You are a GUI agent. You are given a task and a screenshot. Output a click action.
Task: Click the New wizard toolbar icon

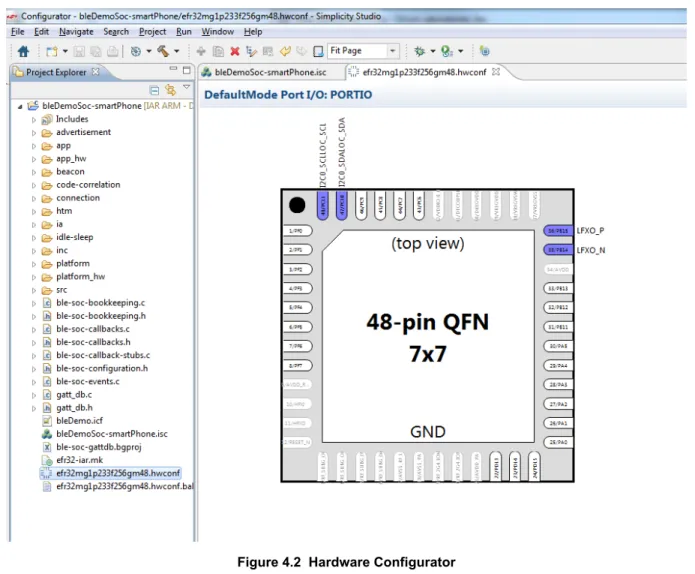click(52, 51)
